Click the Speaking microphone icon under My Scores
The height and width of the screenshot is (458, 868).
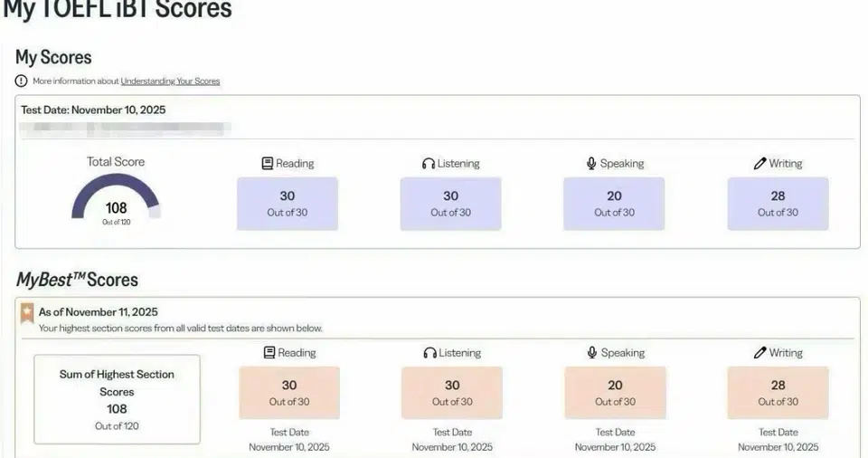591,164
